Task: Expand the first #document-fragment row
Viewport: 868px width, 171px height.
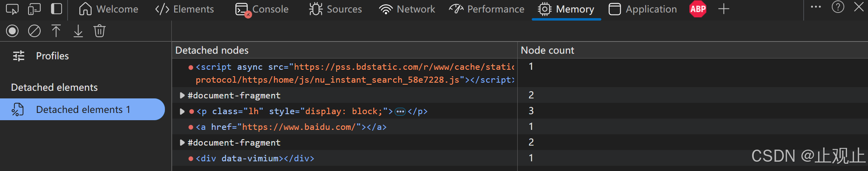Action: (x=182, y=95)
